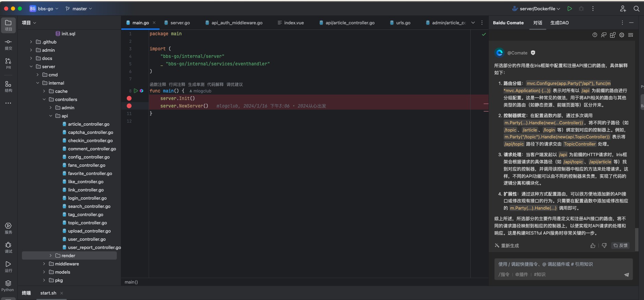Open the server/Dockerfile run configuration dropdown
Screen dimensions: 644x300
tap(536, 9)
